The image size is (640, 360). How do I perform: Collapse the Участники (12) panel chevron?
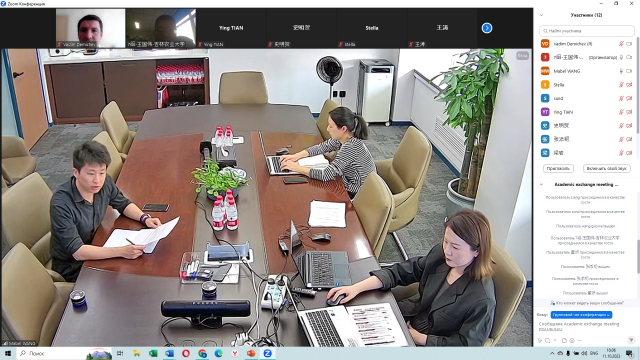tap(542, 15)
